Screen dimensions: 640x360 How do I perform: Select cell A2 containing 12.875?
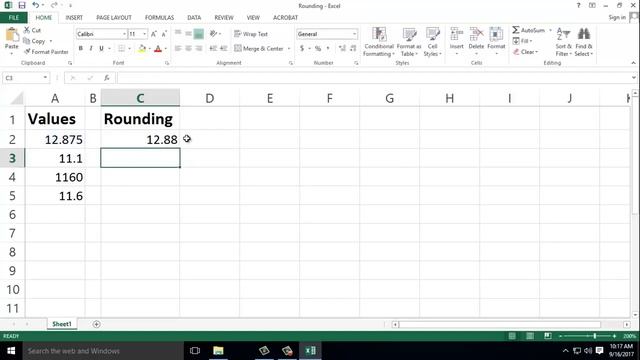(55, 140)
